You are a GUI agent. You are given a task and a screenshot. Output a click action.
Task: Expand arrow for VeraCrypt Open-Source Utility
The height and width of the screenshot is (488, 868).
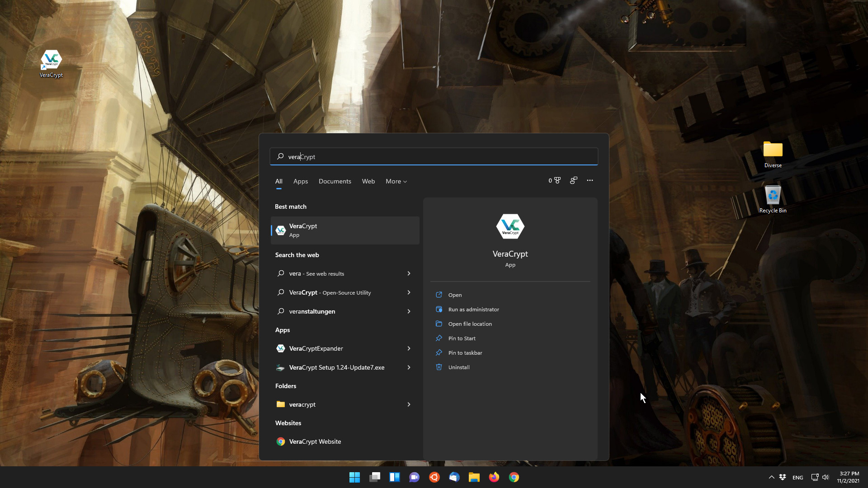pyautogui.click(x=409, y=292)
